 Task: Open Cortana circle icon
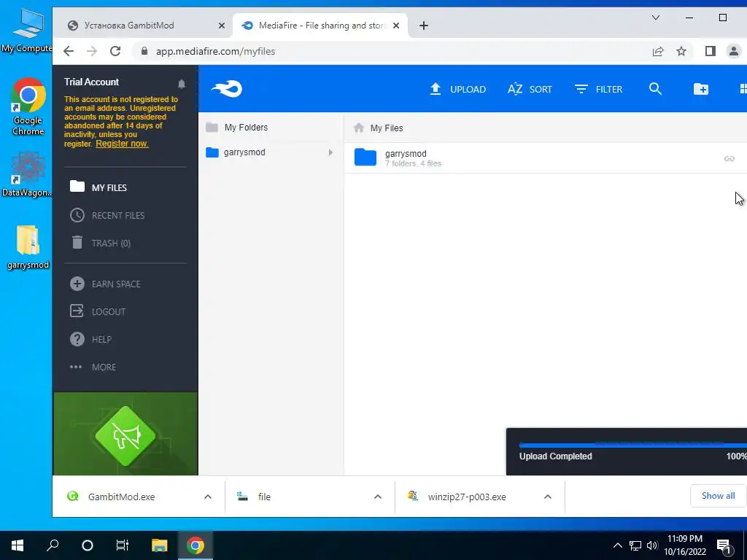(x=88, y=545)
